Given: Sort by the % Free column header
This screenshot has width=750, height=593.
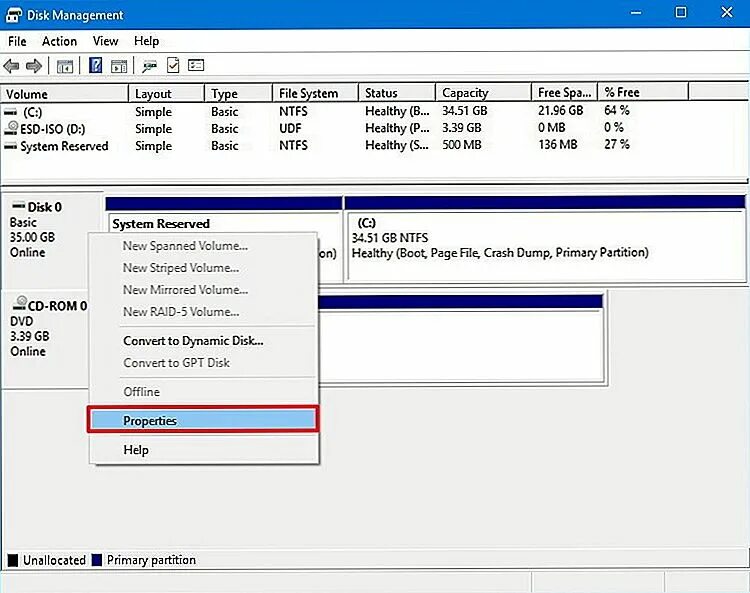Looking at the screenshot, I should 643,93.
